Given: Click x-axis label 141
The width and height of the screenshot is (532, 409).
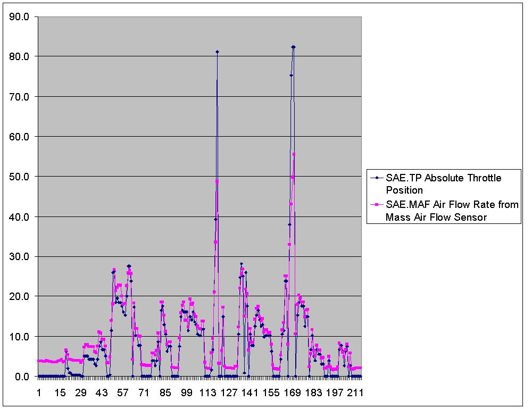Looking at the screenshot, I should pyautogui.click(x=250, y=393).
